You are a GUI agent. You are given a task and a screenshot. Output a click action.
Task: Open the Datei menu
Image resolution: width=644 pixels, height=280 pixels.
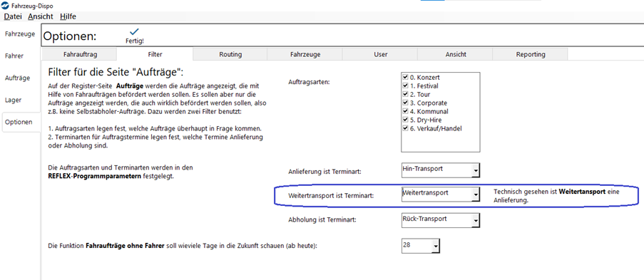pos(12,17)
